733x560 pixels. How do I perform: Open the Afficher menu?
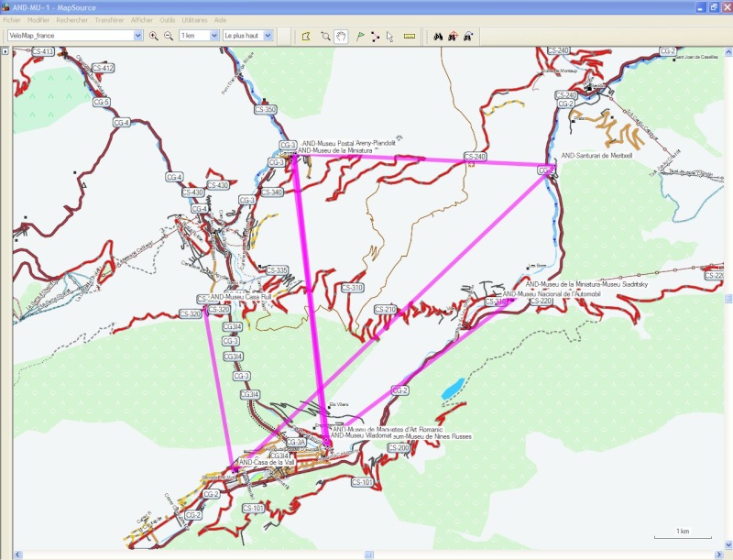[x=142, y=20]
